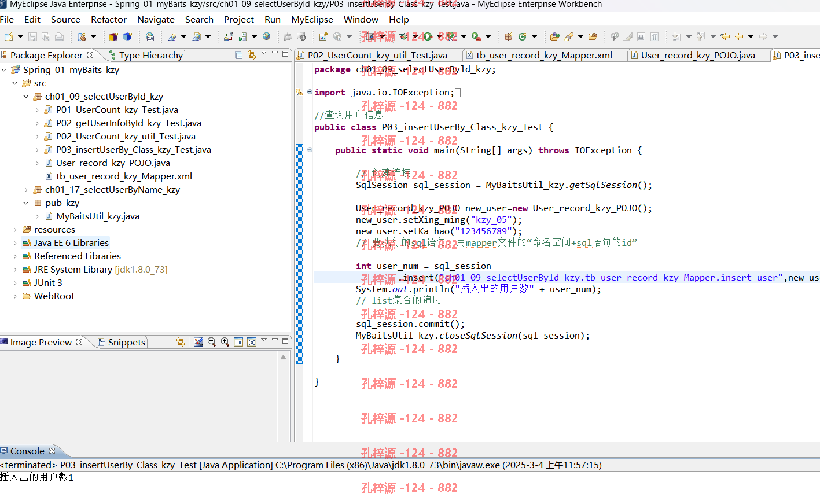Click Last Edit Location arrow icon
The width and height of the screenshot is (820, 504).
[725, 36]
